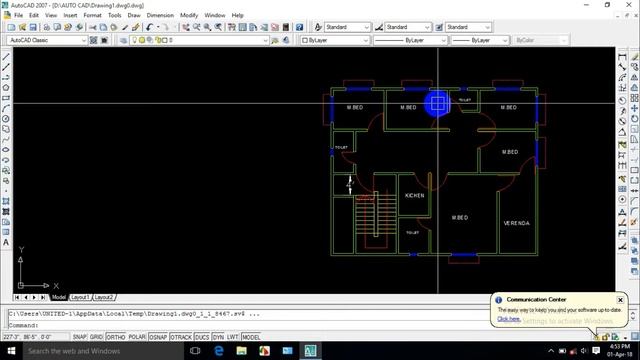This screenshot has height=360, width=640.
Task: Click the Pan realtime icon
Action: coord(186,27)
